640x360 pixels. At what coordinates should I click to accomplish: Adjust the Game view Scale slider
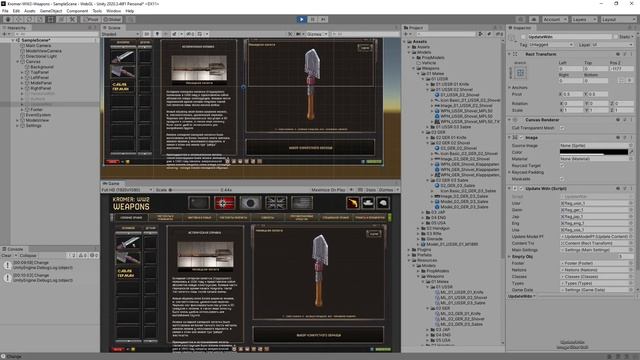point(195,190)
